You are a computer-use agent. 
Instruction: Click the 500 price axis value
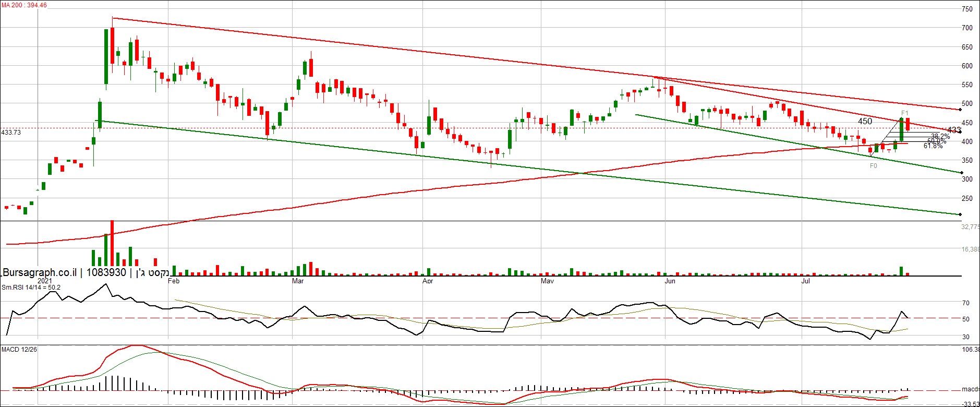pyautogui.click(x=967, y=104)
